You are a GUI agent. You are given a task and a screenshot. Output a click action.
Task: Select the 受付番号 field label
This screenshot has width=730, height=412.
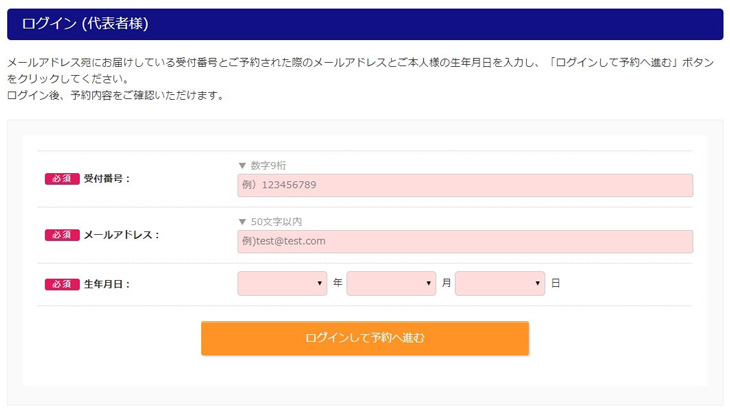tap(107, 179)
